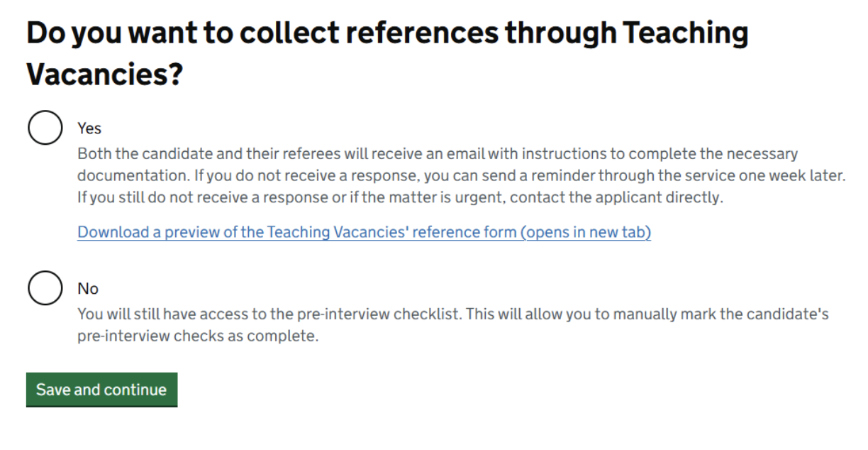This screenshot has height=450, width=868.
Task: Click the hint paragraph under the No option
Action: (x=452, y=324)
